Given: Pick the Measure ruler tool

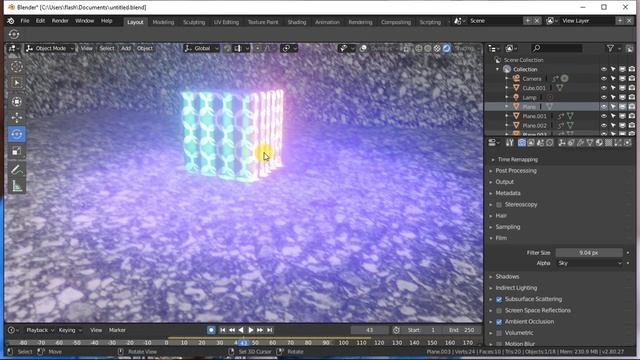Looking at the screenshot, I should coord(16,187).
